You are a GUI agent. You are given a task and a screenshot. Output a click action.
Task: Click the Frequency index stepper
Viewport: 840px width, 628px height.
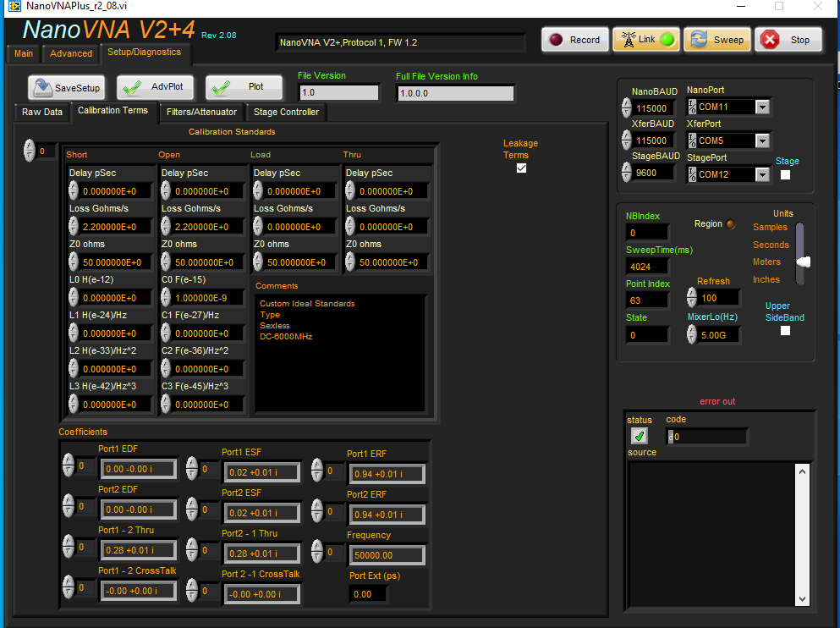[x=317, y=551]
